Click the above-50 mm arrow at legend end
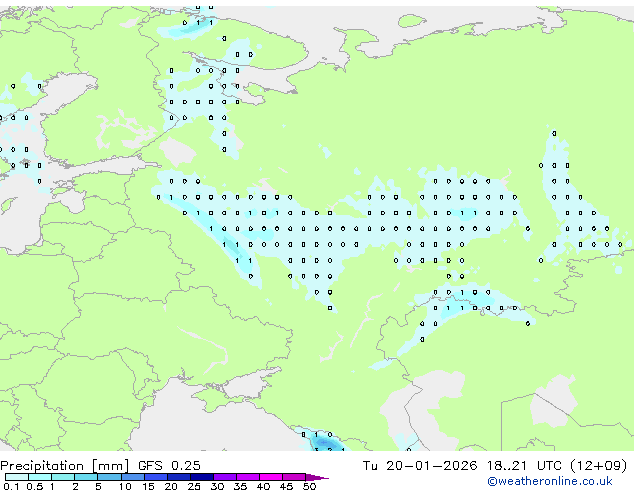This screenshot has height=490, width=634. point(317,477)
